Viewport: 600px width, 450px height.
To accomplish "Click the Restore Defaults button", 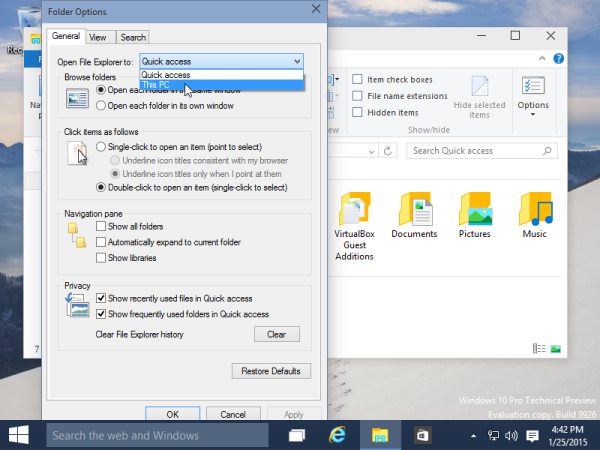I will (x=271, y=371).
